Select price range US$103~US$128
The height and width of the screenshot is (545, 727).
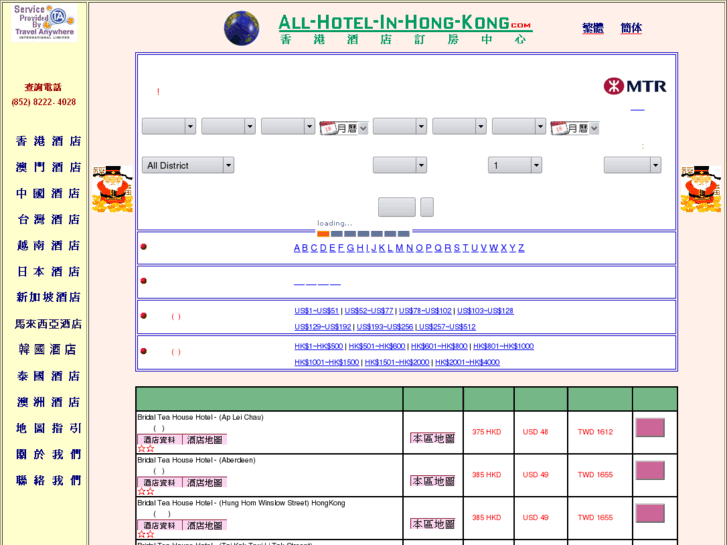(485, 311)
